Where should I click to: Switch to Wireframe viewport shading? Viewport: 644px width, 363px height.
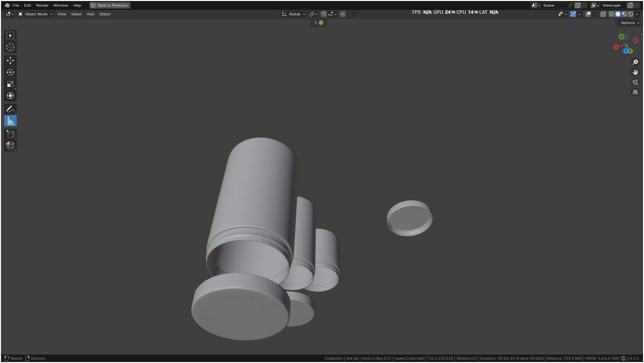612,14
